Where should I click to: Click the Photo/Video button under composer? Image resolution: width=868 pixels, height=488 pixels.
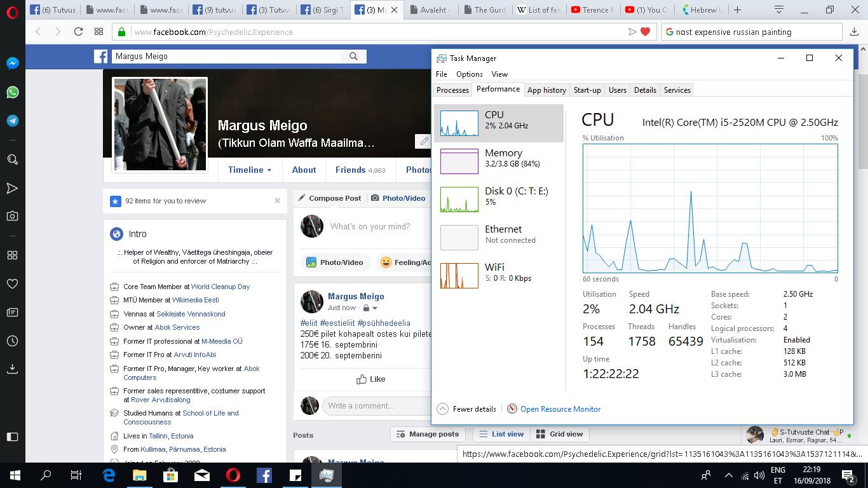point(335,262)
